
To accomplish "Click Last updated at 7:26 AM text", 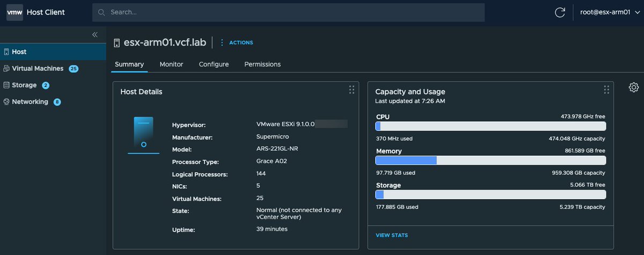I will click(410, 101).
